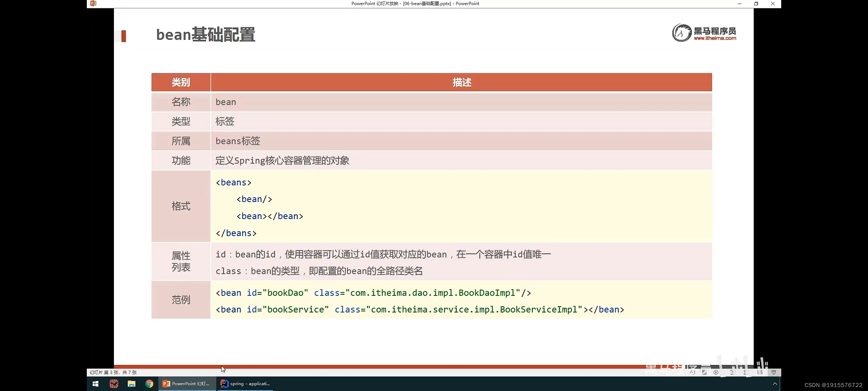This screenshot has width=868, height=391.
Task: Click the itheima website logo
Action: click(704, 33)
